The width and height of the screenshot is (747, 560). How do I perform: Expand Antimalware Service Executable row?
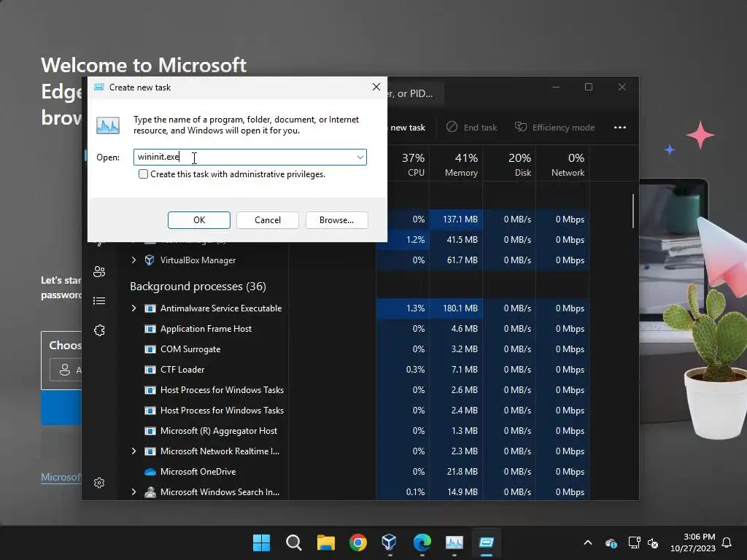(134, 308)
